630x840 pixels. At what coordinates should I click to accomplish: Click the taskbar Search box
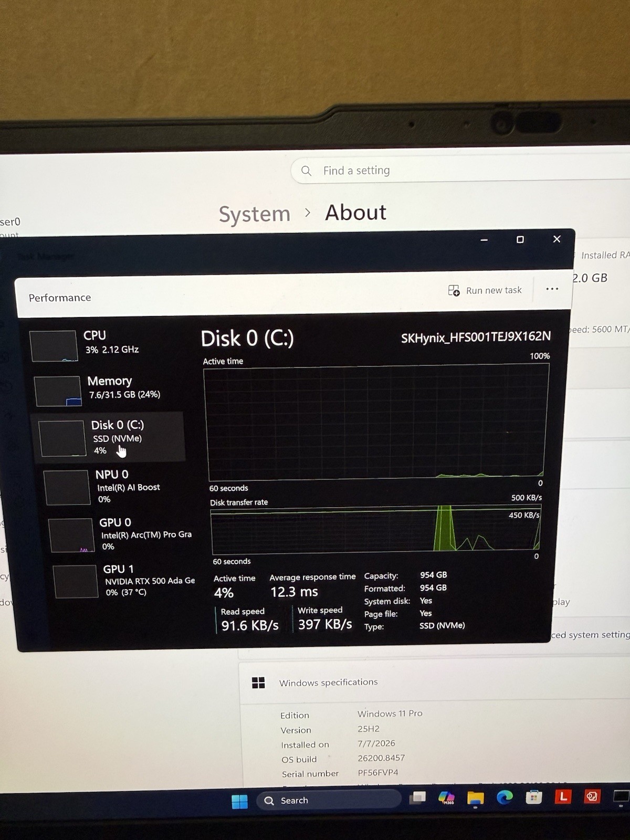click(x=329, y=800)
